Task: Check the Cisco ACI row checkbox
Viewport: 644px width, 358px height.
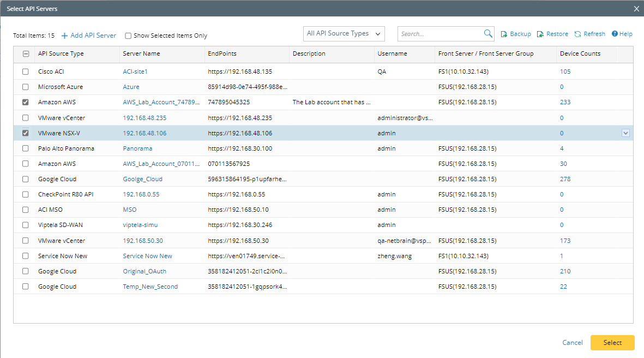Action: click(26, 71)
